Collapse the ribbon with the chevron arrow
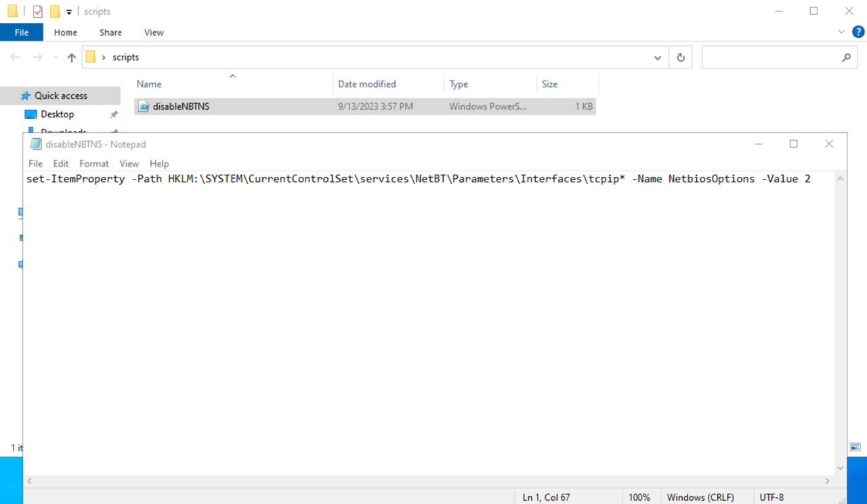The width and height of the screenshot is (867, 504). tap(841, 32)
